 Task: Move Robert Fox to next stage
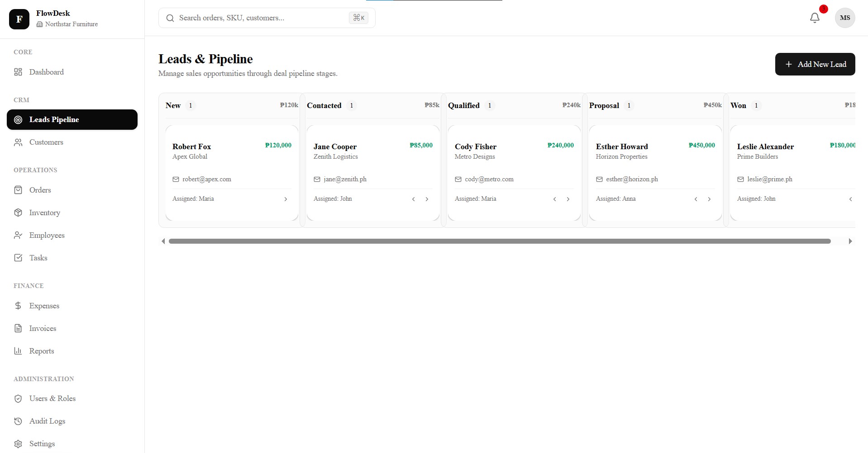coord(286,199)
